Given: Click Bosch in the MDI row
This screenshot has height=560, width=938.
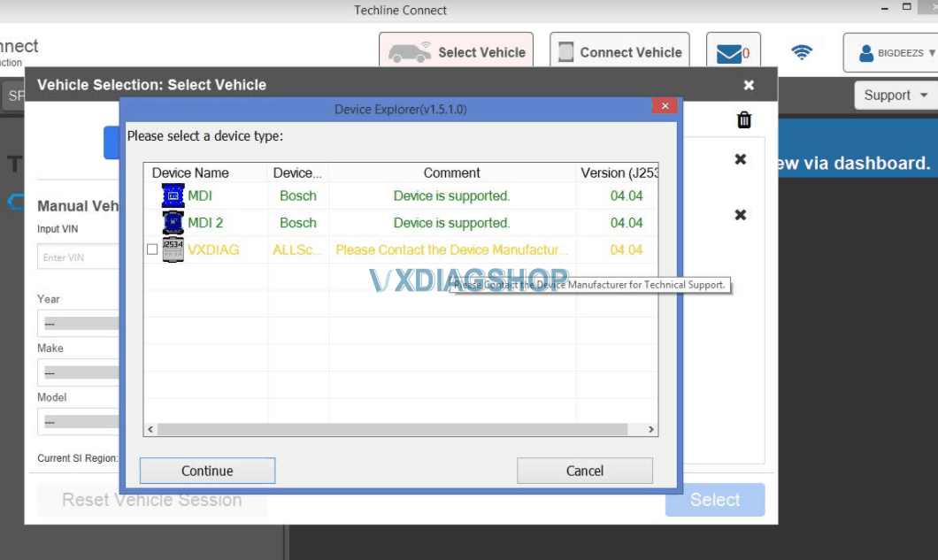Looking at the screenshot, I should click(x=298, y=196).
